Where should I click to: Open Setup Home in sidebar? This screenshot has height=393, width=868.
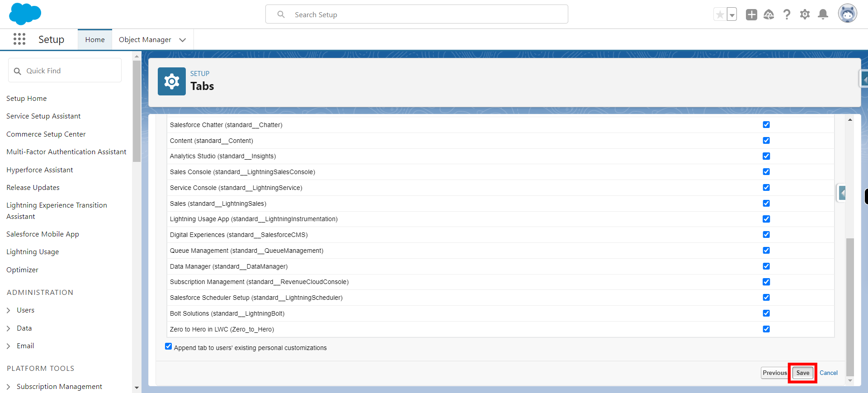point(27,98)
